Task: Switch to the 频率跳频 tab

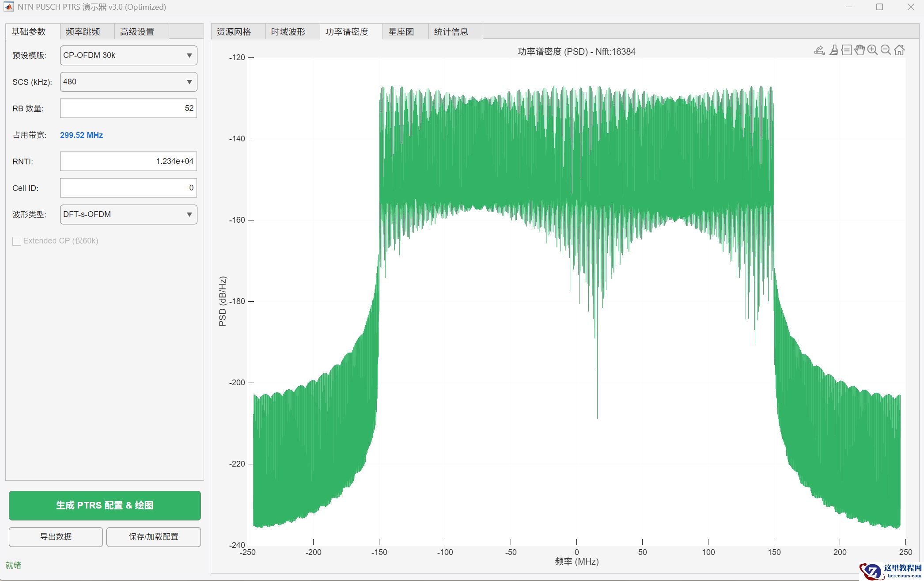Action: tap(83, 32)
